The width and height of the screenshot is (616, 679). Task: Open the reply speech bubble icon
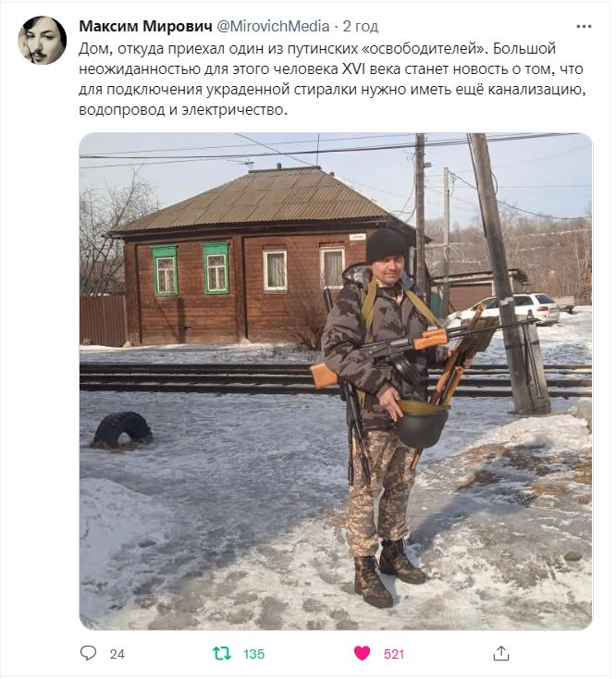pos(88,652)
